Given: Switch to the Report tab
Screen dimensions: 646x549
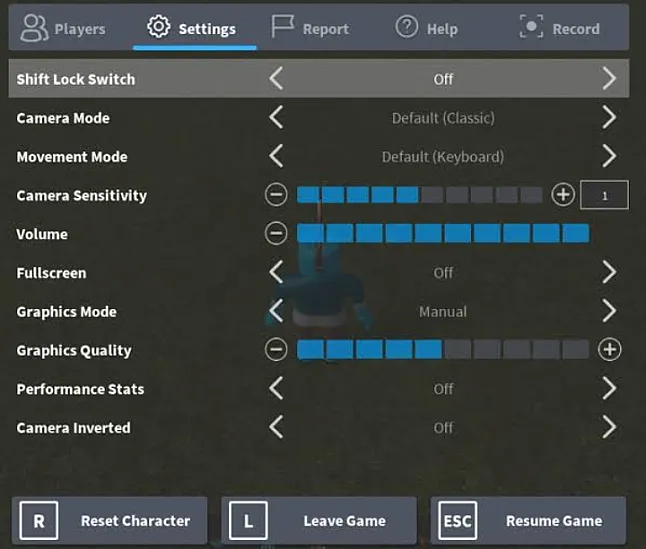Looking at the screenshot, I should [310, 28].
